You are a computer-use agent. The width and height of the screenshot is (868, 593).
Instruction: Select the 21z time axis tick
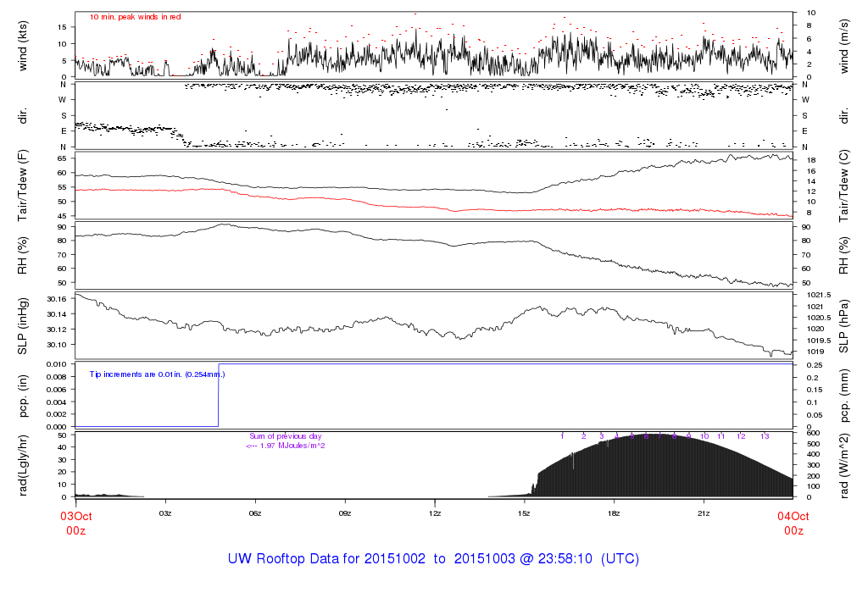point(704,513)
